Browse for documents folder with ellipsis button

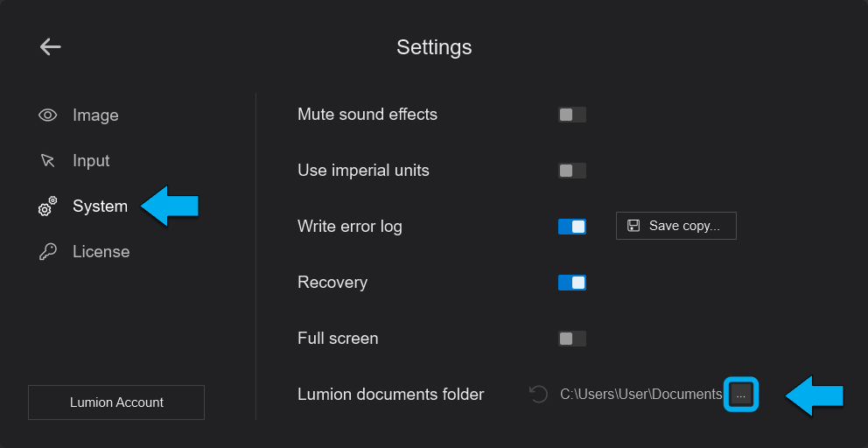(741, 395)
